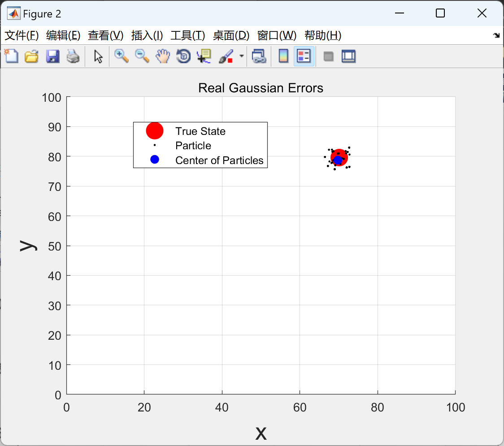
Task: Activate the Zoom In tool
Action: [x=122, y=56]
